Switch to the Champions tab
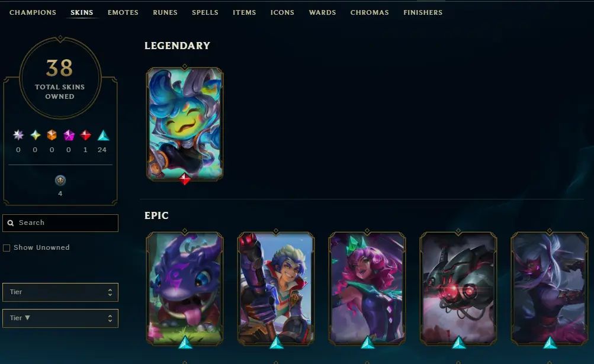 click(x=33, y=12)
